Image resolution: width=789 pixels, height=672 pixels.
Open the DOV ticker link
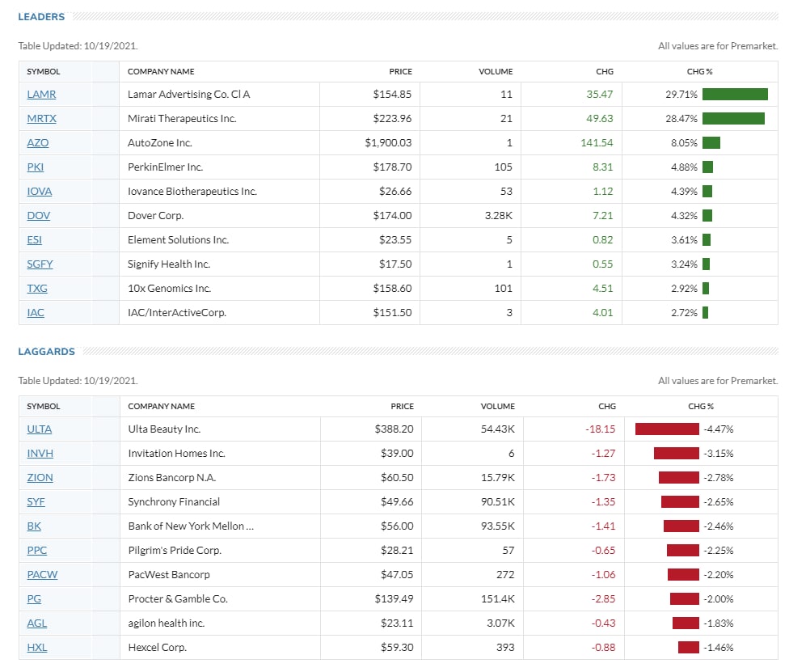click(x=38, y=215)
